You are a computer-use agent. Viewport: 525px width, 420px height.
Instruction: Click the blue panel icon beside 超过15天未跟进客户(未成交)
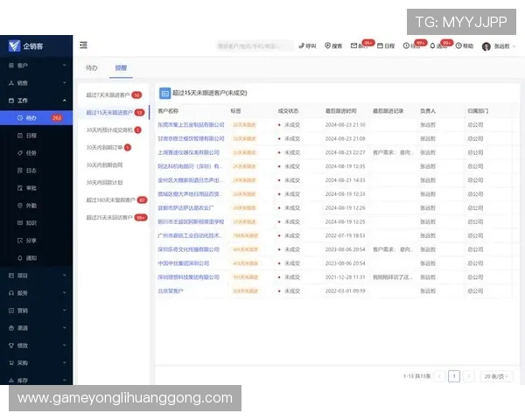164,94
